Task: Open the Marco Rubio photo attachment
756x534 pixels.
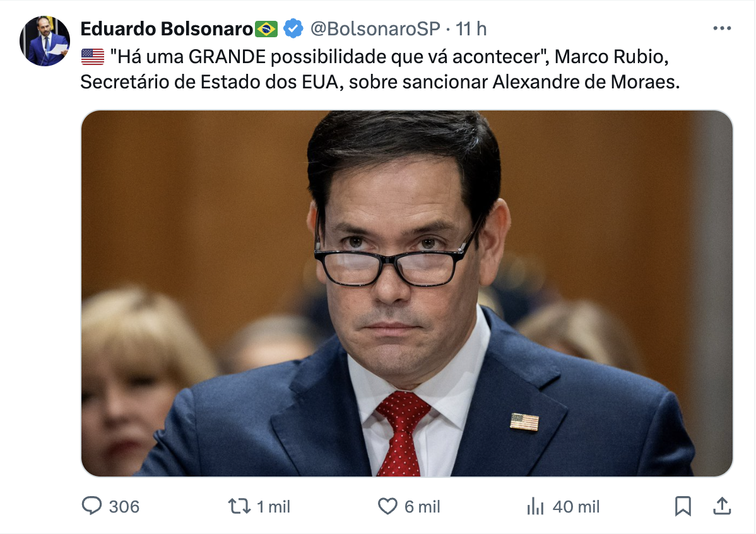Action: (x=407, y=294)
